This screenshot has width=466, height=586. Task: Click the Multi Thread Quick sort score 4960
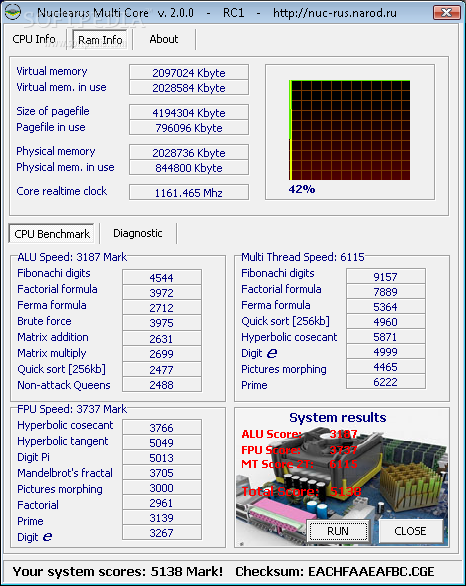pyautogui.click(x=386, y=321)
